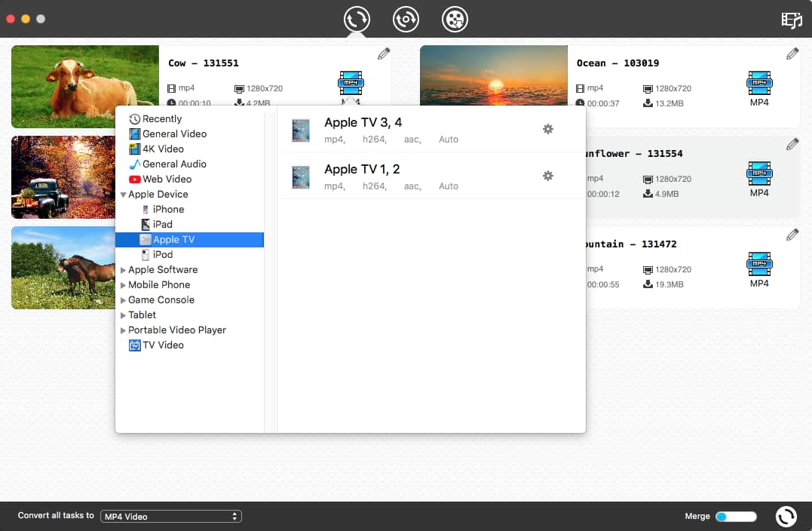
Task: Expand the Apple Software group
Action: click(123, 270)
